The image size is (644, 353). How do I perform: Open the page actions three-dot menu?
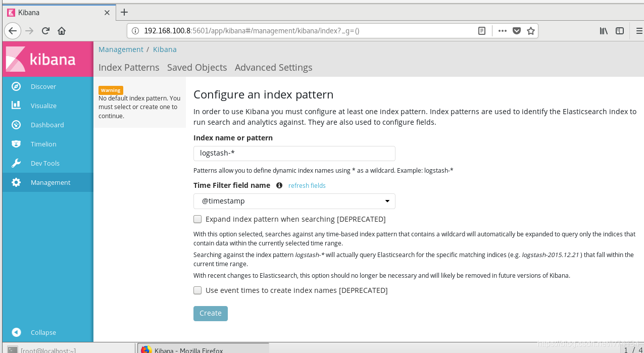(502, 31)
